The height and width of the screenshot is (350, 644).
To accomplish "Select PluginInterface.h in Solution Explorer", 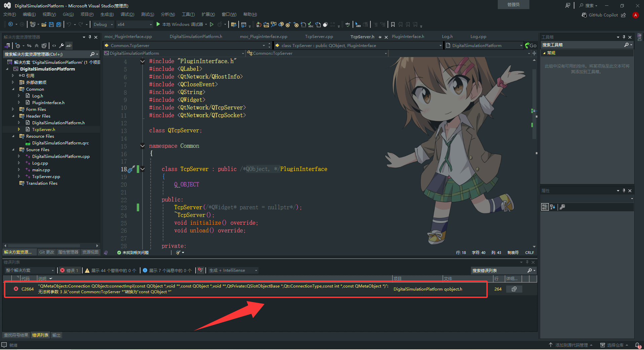I will coord(48,102).
